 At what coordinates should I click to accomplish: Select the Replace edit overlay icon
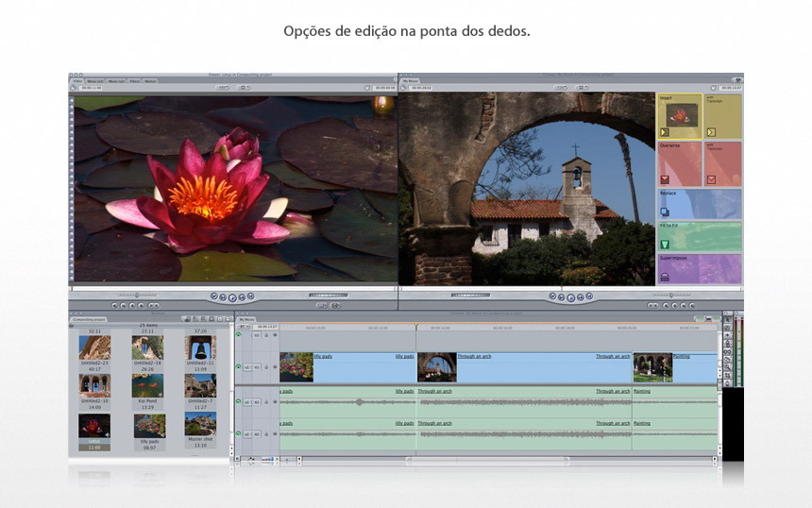tap(665, 213)
